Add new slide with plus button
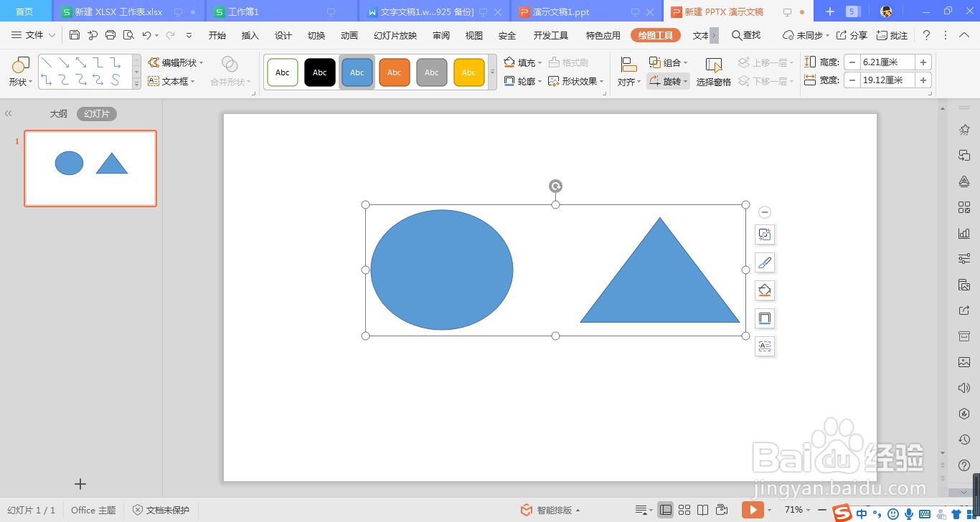 80,484
